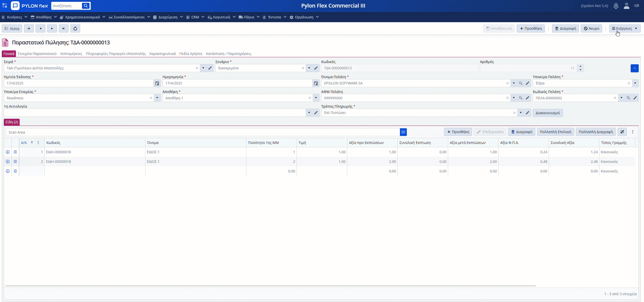The width and height of the screenshot is (644, 302).
Task: Open the Ενέργειες dropdown
Action: pos(625,28)
